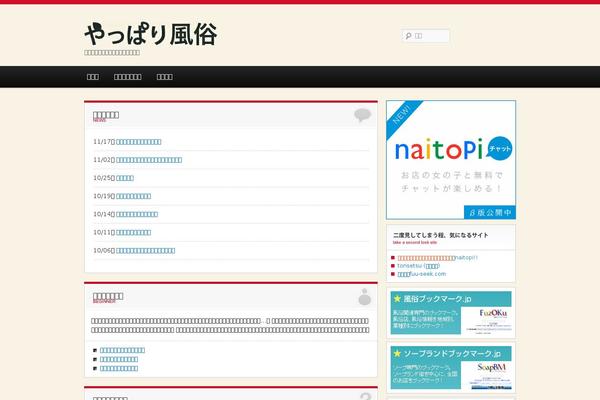Open the 11/17 news article link
This screenshot has width=600, height=400.
click(x=153, y=142)
